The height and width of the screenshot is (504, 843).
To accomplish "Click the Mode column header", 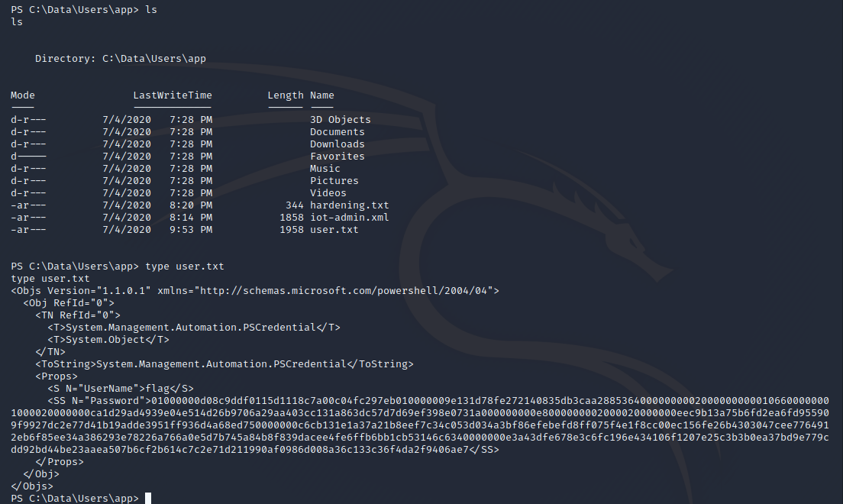I will 23,95.
